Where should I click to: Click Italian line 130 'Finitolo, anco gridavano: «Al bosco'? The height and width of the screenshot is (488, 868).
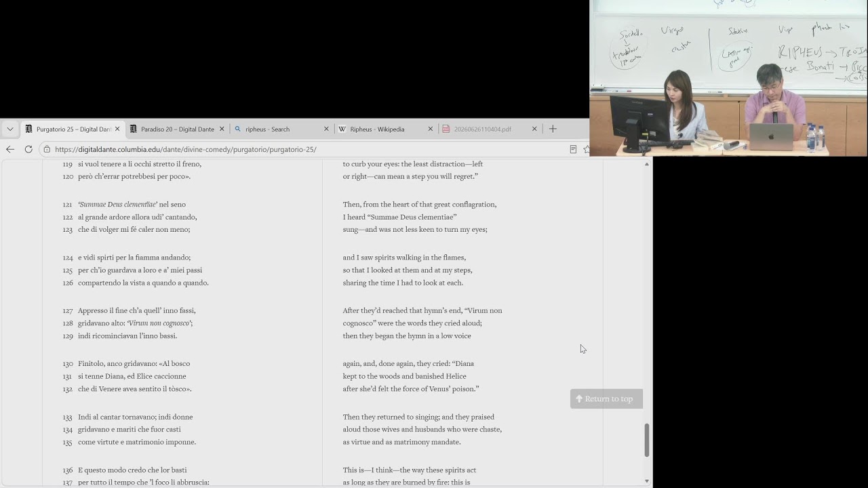click(x=134, y=363)
